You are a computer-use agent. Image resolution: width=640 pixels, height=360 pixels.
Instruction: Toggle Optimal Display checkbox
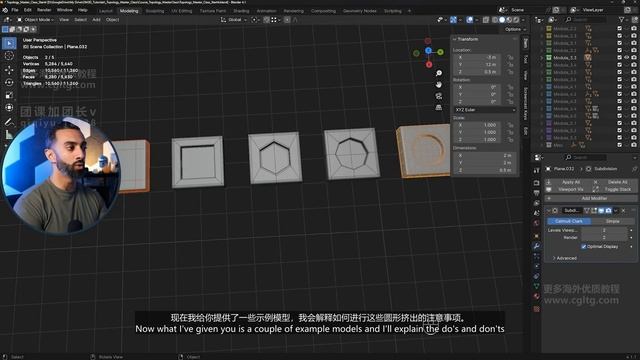tap(584, 247)
